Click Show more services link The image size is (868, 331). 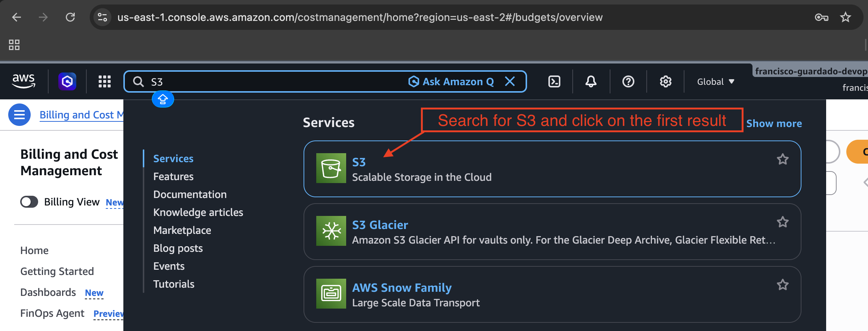coord(774,123)
